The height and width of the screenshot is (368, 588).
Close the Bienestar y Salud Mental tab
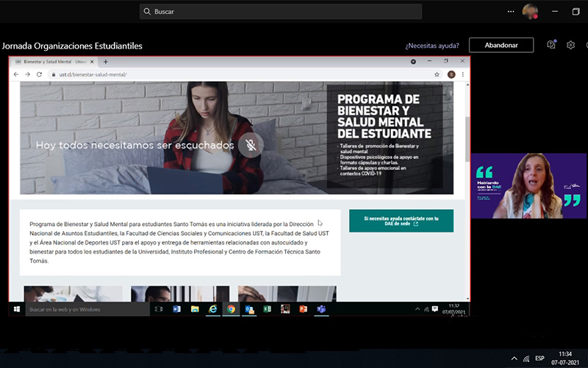[x=92, y=62]
